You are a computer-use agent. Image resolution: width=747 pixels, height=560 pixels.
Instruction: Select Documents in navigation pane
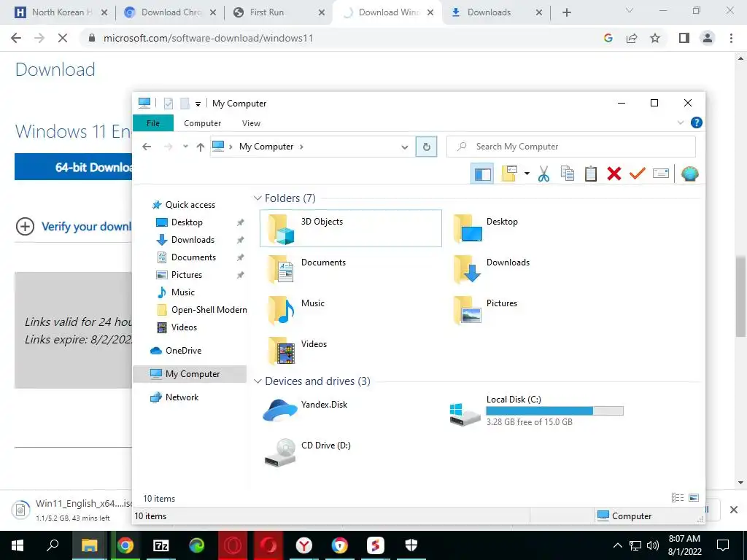click(x=193, y=257)
